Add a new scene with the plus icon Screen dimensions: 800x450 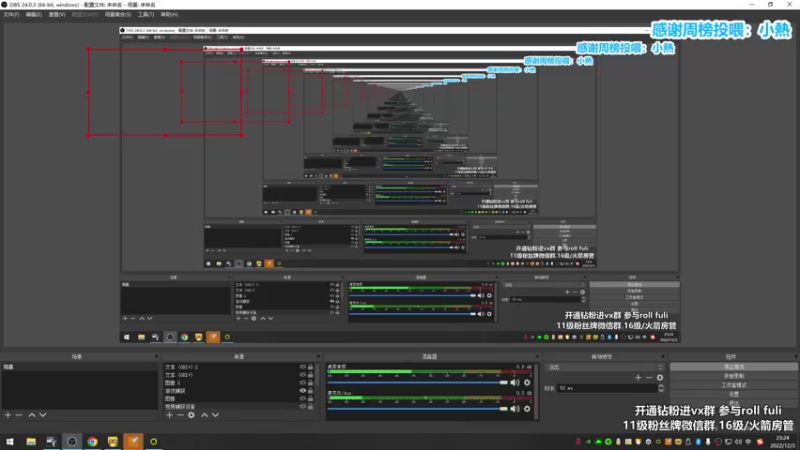point(8,415)
